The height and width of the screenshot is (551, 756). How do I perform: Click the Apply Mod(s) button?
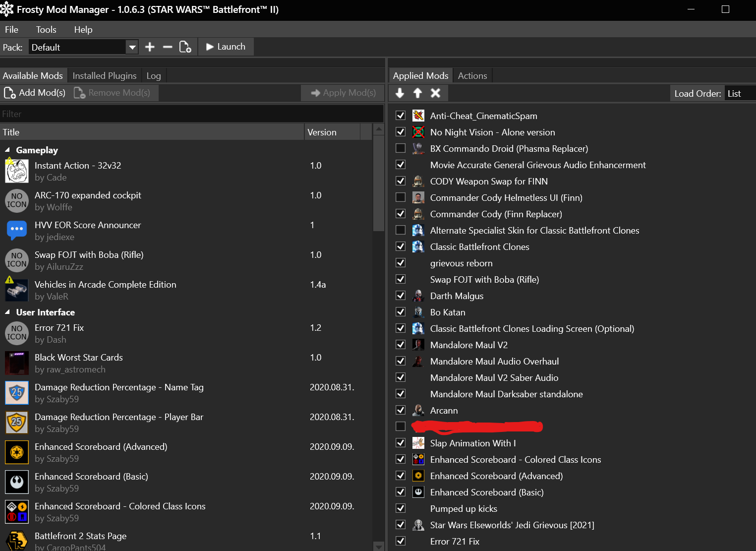pyautogui.click(x=343, y=93)
